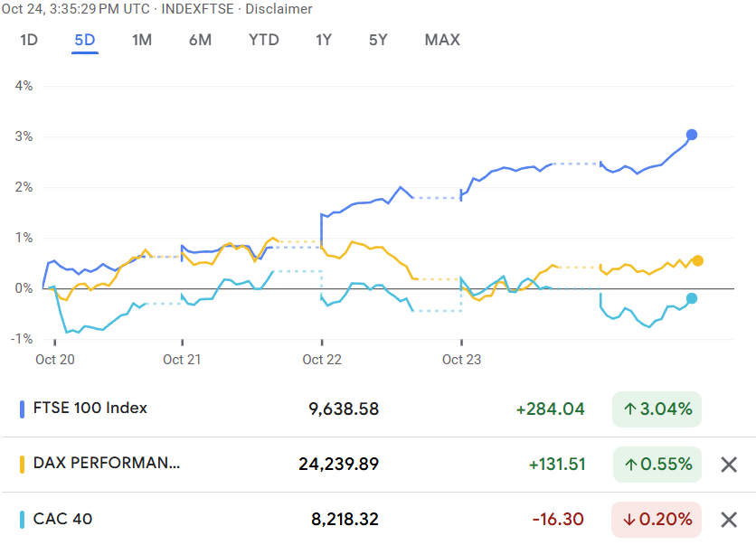Select the MAX time range
Image resolution: width=756 pixels, height=545 pixels.
pos(442,40)
